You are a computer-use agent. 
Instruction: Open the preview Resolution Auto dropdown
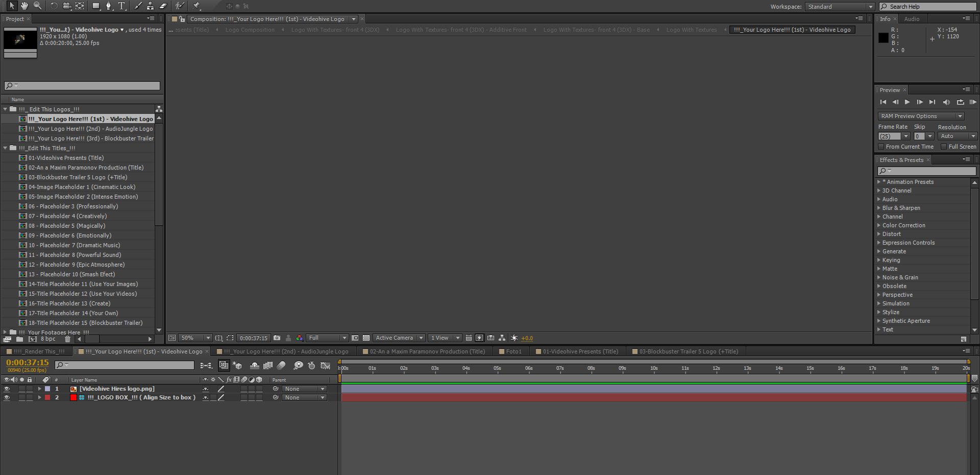click(x=958, y=136)
